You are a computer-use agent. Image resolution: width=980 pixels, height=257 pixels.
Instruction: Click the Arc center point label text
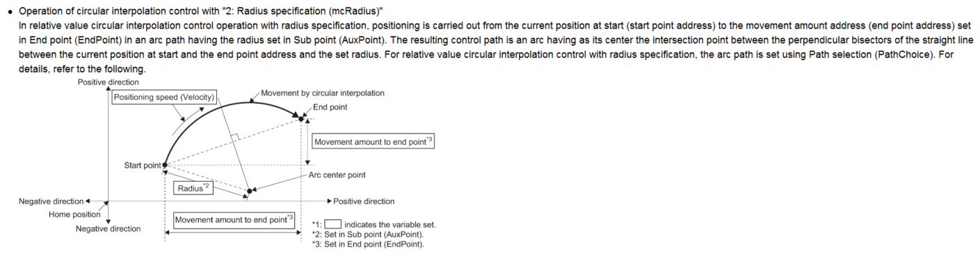point(337,175)
